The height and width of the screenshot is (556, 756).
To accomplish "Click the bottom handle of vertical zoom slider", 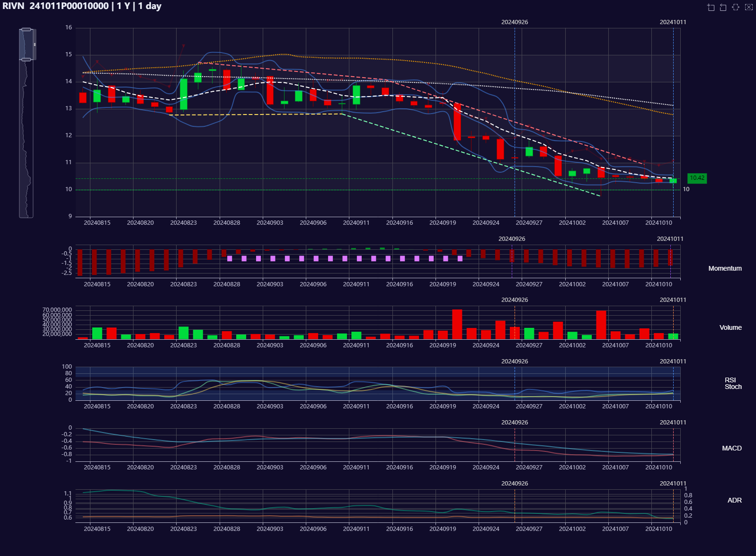I will 27,60.
